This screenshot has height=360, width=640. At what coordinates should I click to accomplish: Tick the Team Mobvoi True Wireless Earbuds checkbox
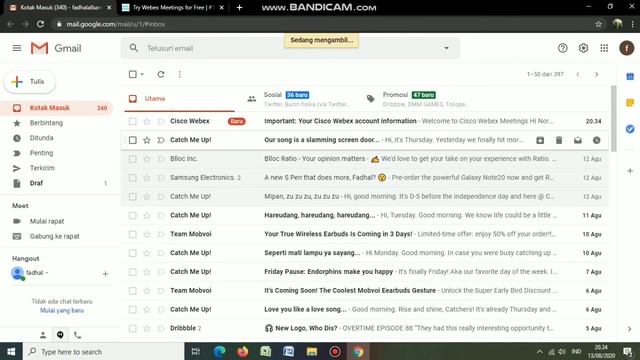133,234
